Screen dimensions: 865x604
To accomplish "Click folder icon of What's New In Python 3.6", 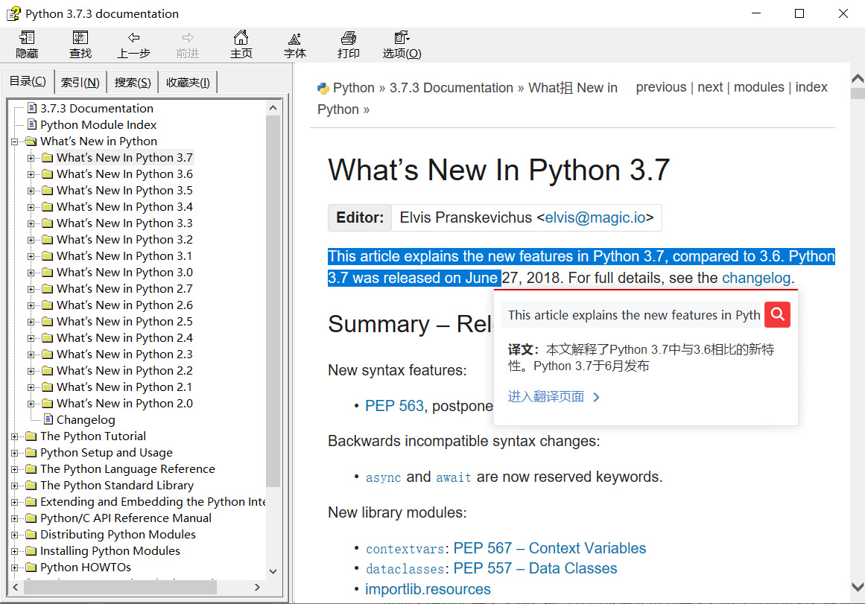I will pyautogui.click(x=47, y=174).
